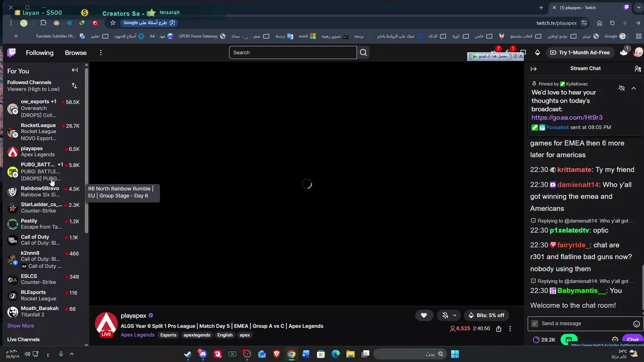Screen dimensions: 644x362
Task: Open ow_esports channel in sidebar
Action: [43, 108]
